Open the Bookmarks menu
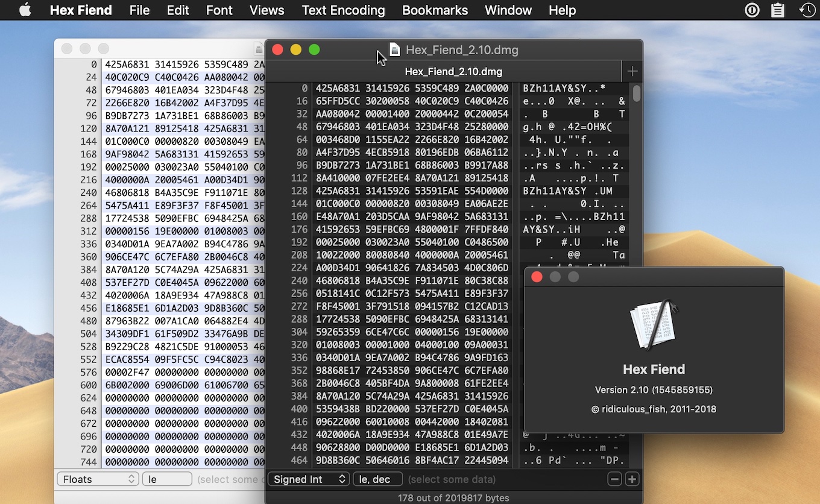The image size is (820, 504). [x=435, y=10]
